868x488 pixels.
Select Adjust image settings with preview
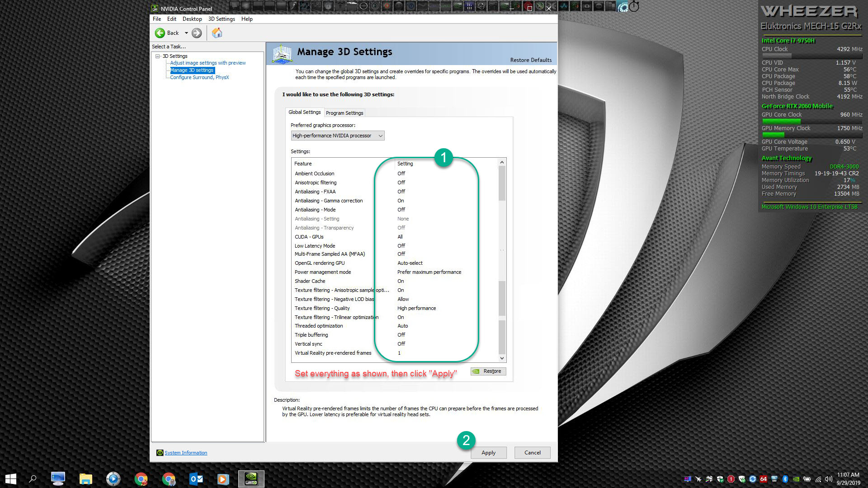coord(208,63)
